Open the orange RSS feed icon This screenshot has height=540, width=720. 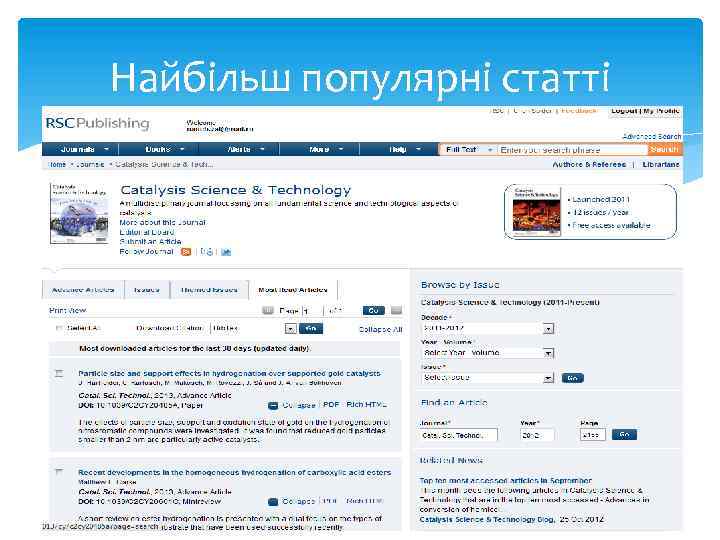coord(186,252)
